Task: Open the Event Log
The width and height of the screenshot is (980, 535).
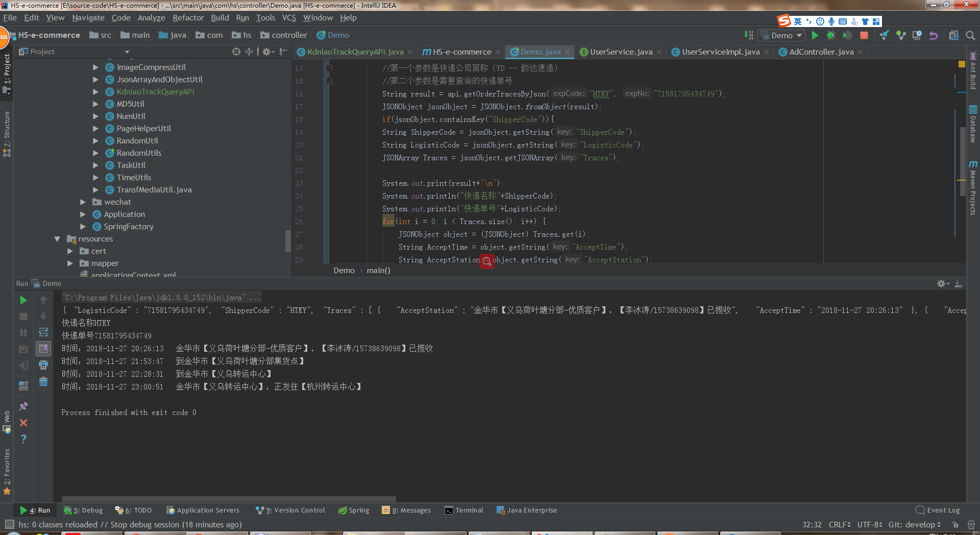Action: (943, 510)
